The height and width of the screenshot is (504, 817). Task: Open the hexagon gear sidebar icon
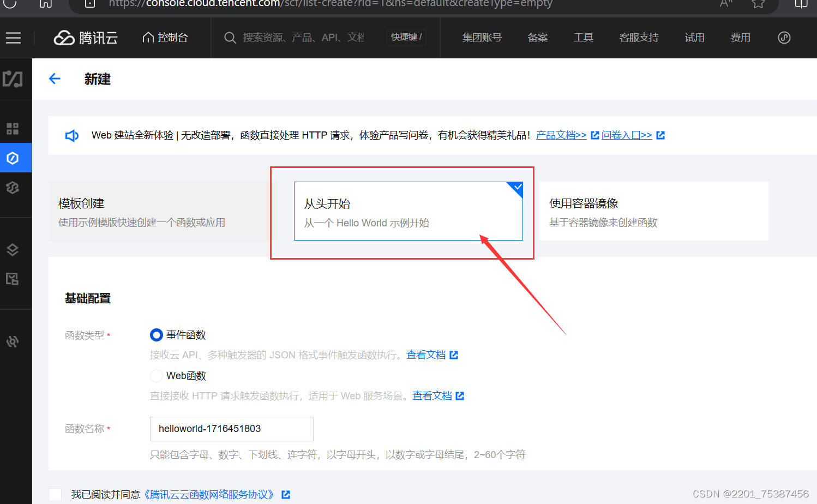13,188
